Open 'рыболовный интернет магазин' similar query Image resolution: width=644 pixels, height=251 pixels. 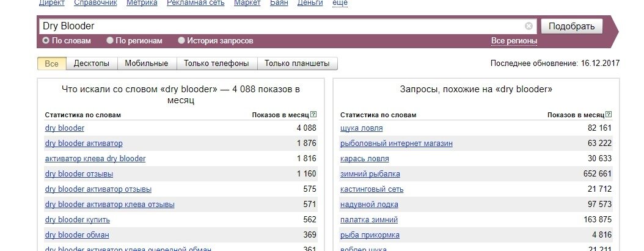(x=397, y=144)
